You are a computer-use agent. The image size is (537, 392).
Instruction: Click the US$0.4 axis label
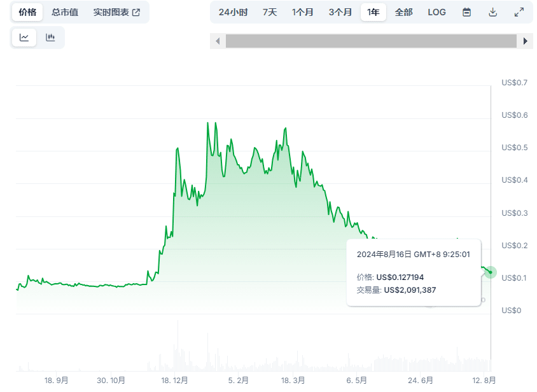[x=514, y=180]
